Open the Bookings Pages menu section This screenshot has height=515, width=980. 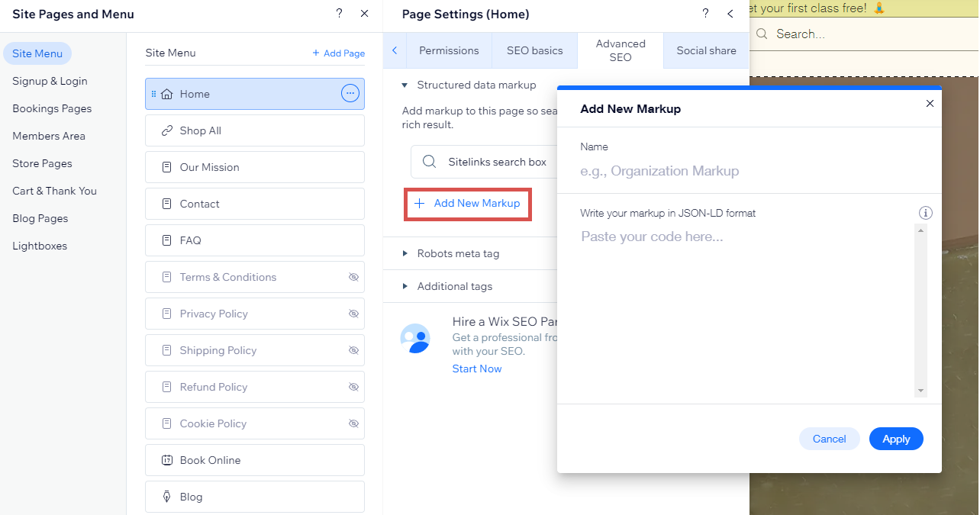pos(52,108)
